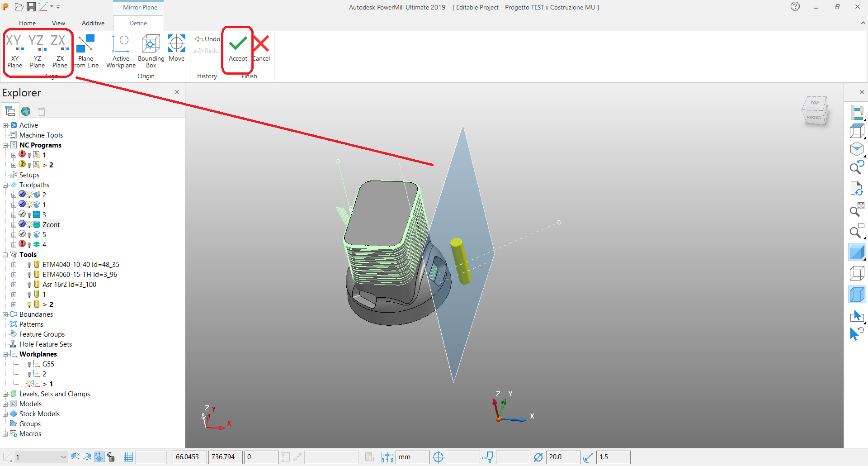Click the isometric view cube icon
Viewport: 868px width, 466px height.
(857, 149)
